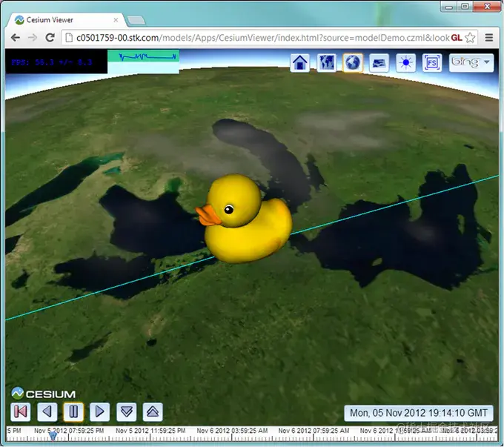
Task: Click the page icon in address bar
Action: point(69,38)
